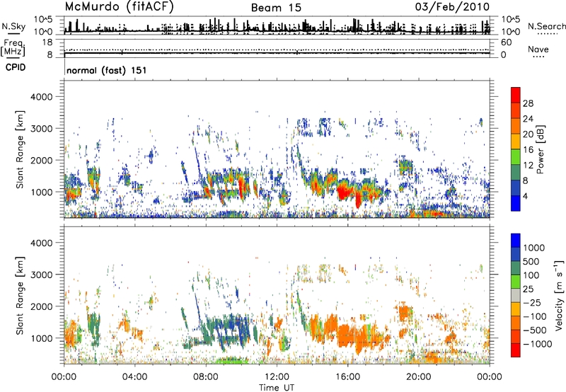Click the gray −25 to 25 Velocity colorbar segment

pos(516,295)
